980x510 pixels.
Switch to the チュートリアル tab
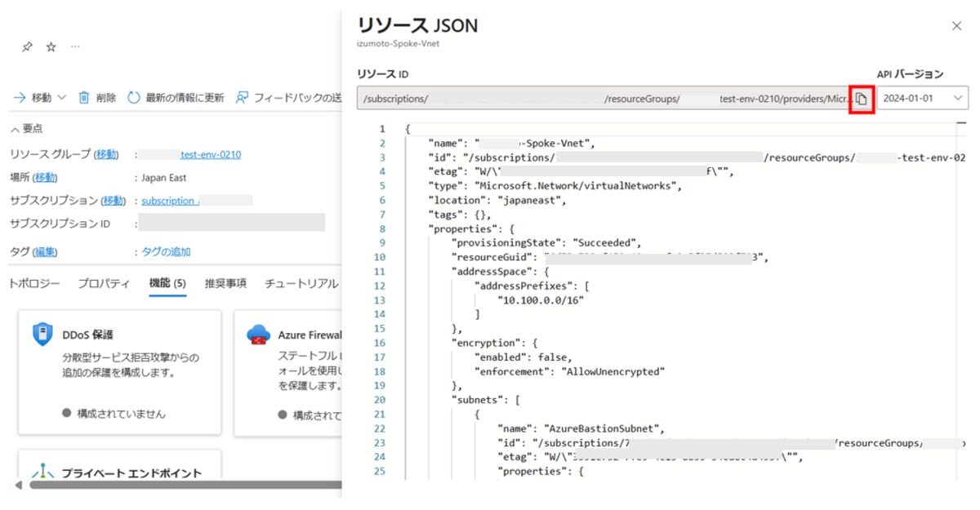(x=301, y=283)
